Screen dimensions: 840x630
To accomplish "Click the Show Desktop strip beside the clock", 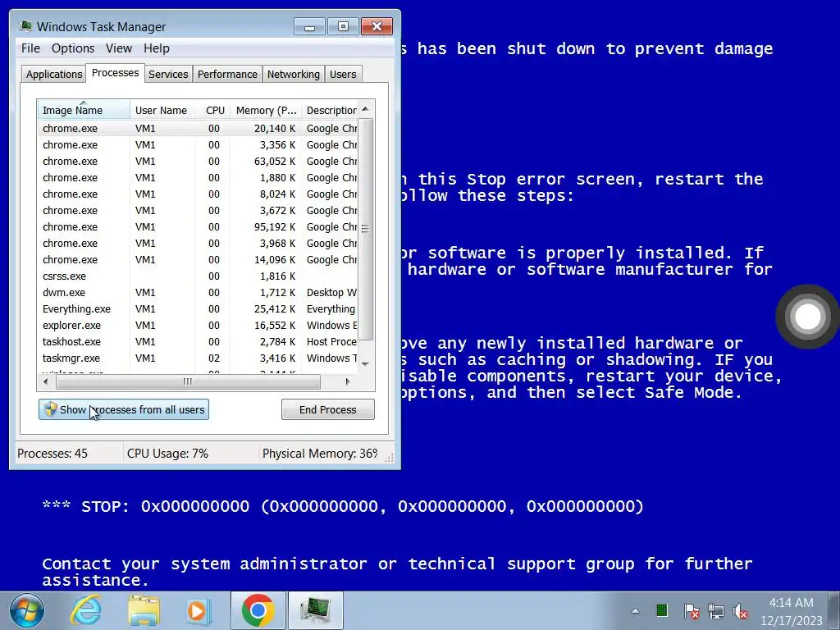I will click(835, 610).
